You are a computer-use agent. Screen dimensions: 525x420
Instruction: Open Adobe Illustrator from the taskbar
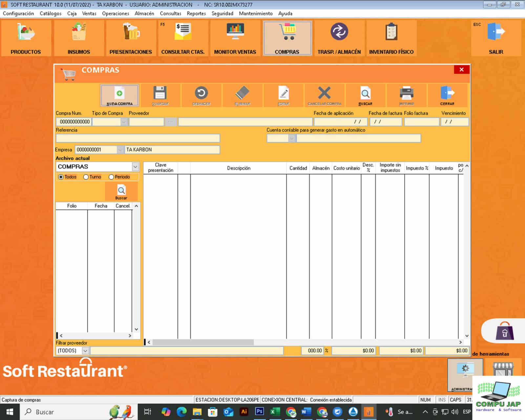click(x=244, y=411)
